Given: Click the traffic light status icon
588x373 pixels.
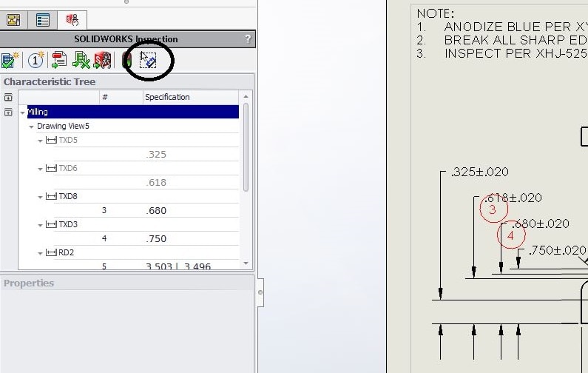Looking at the screenshot, I should click(127, 60).
